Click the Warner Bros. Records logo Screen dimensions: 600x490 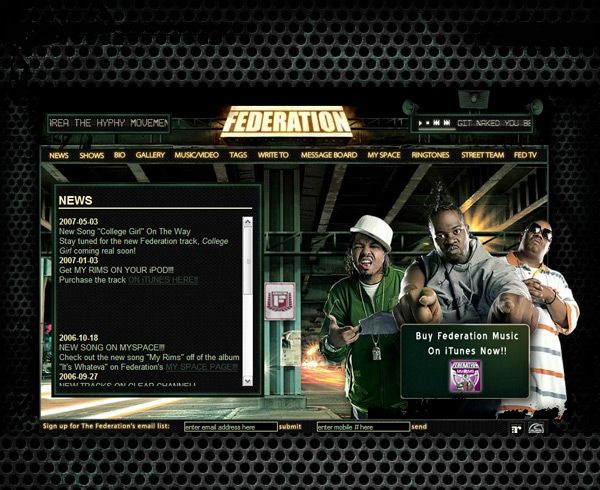click(536, 429)
